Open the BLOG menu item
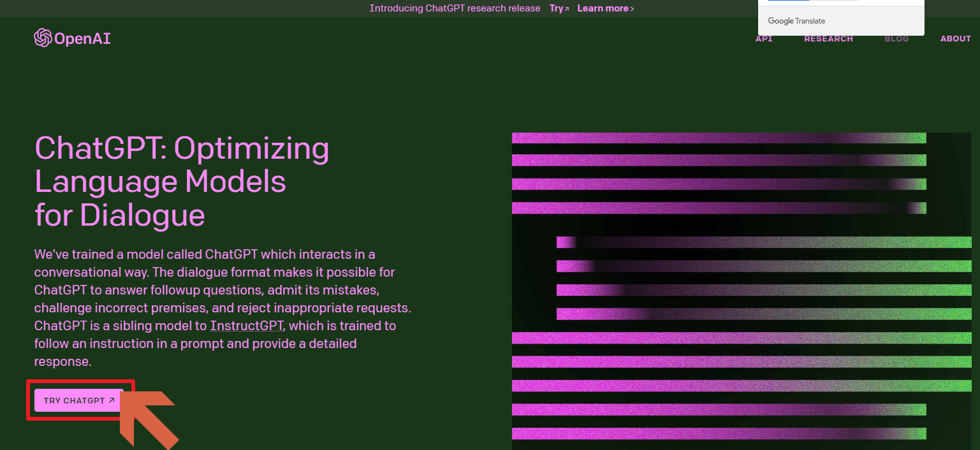Viewport: 980px width, 450px height. click(x=896, y=39)
